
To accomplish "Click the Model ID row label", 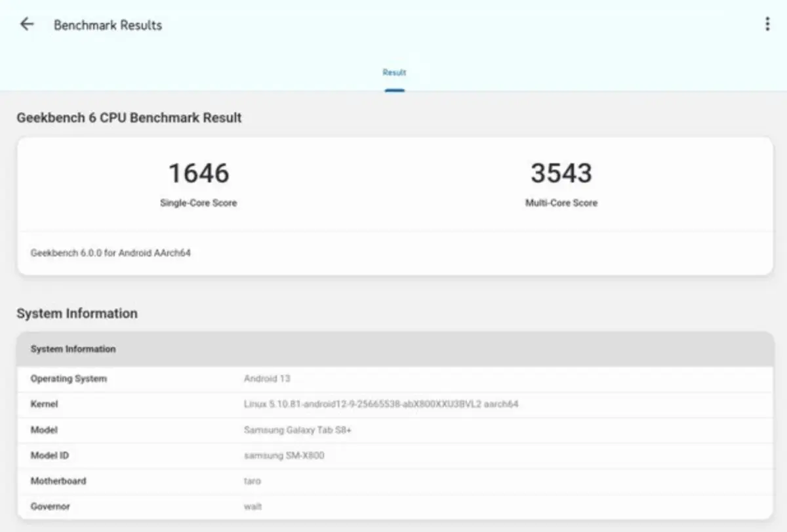I will (x=50, y=455).
